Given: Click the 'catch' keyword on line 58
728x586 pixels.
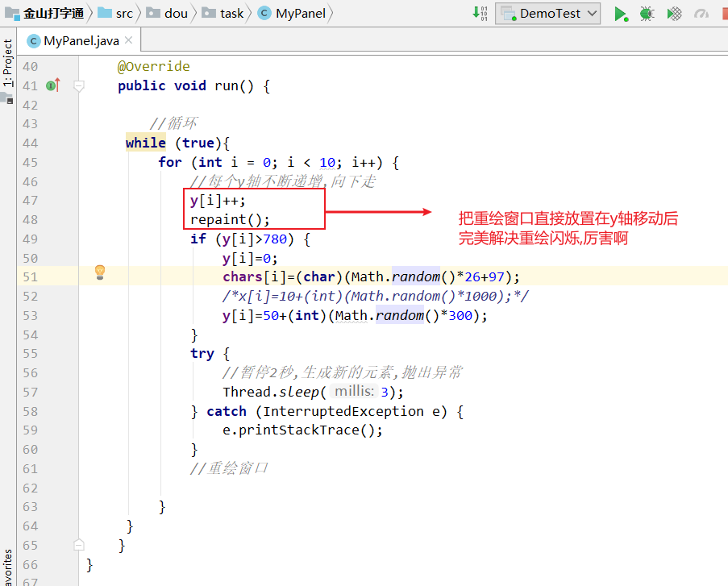Looking at the screenshot, I should 227,411.
